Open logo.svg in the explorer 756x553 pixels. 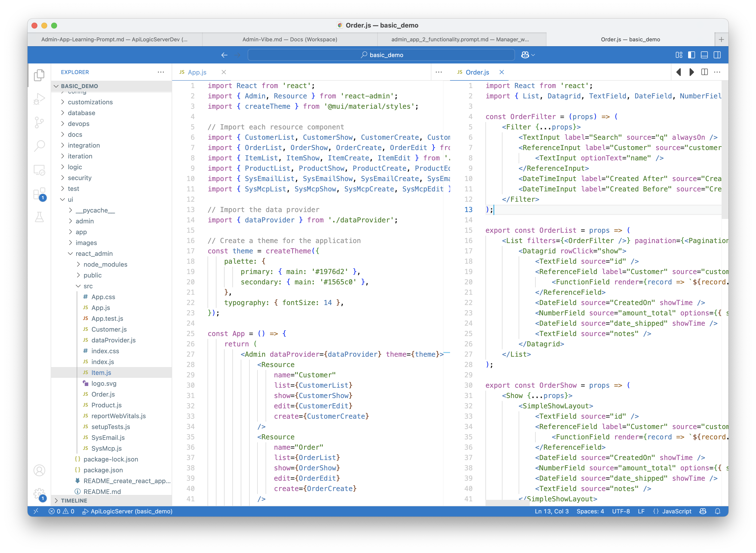click(111, 383)
